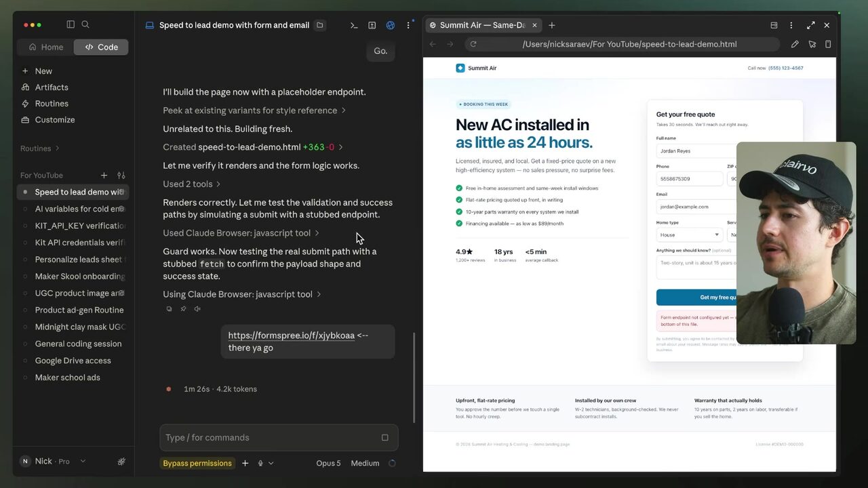Click the (555) 123-4567 phone link

click(x=786, y=68)
